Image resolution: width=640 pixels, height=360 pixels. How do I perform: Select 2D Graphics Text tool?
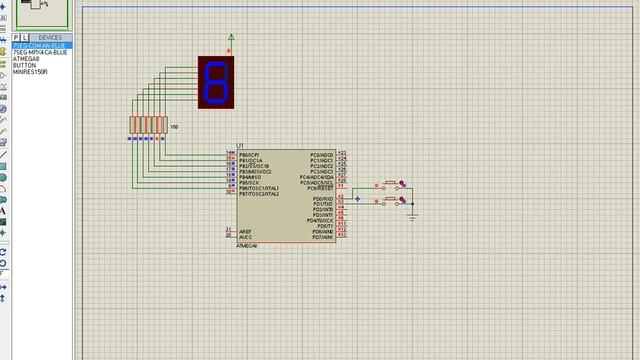3,211
